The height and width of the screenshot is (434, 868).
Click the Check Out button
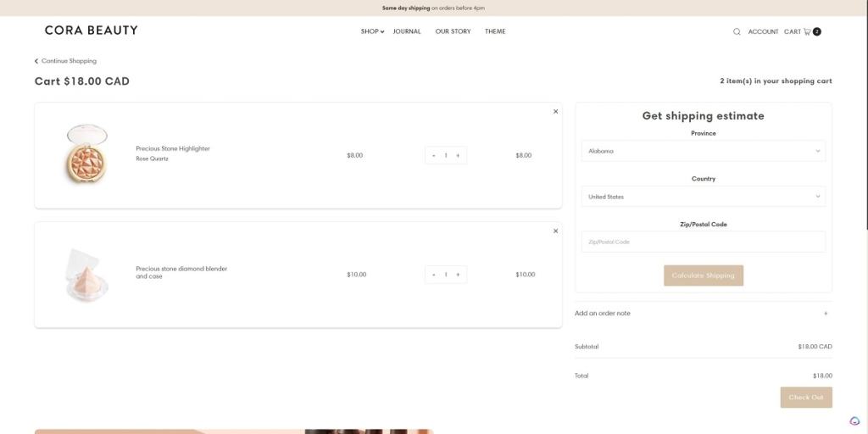805,398
